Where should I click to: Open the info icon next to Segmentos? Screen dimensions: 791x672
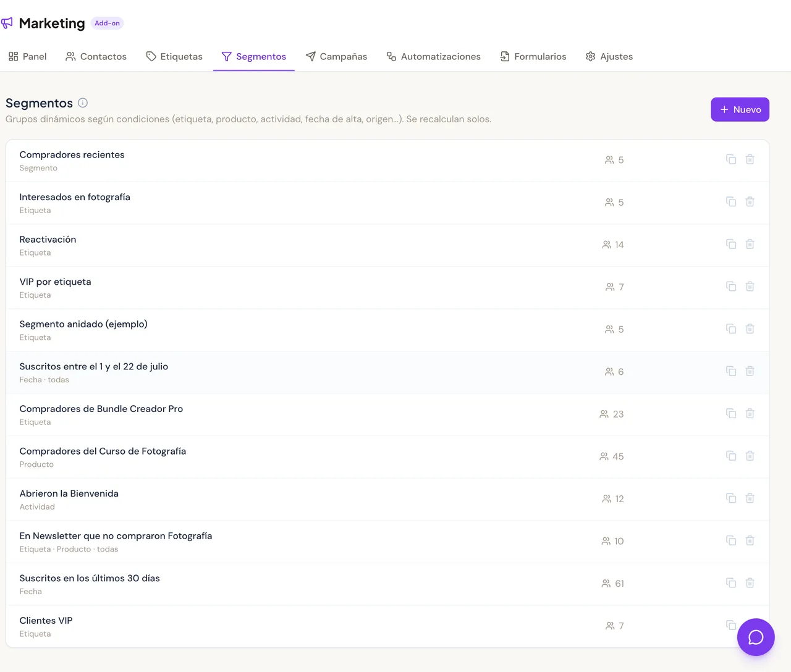[83, 103]
